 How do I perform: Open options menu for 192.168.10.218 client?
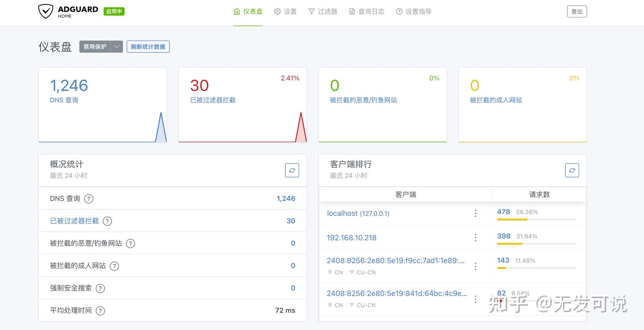(x=475, y=237)
